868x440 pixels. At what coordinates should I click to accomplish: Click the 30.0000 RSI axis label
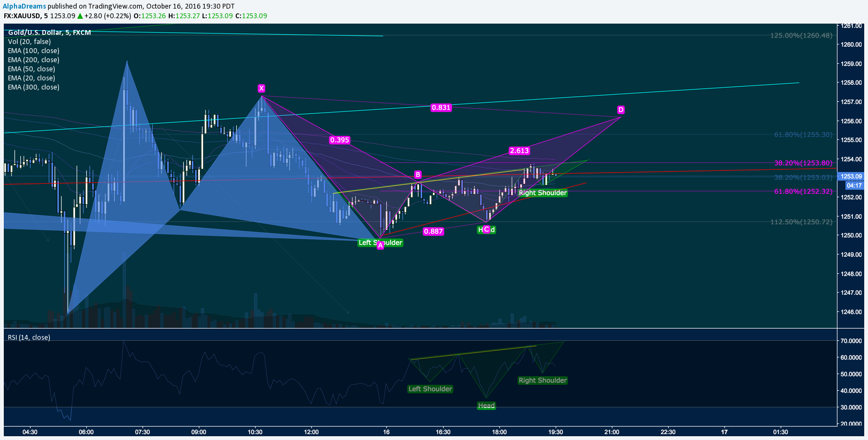click(851, 407)
